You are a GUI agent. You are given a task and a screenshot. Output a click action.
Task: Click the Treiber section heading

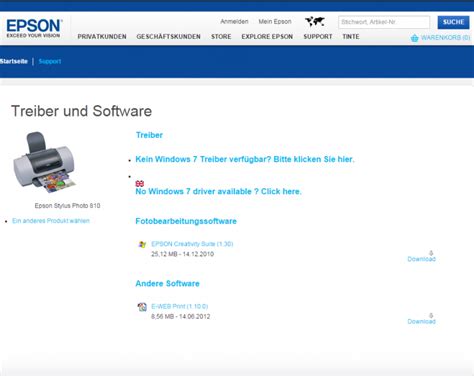pos(149,135)
